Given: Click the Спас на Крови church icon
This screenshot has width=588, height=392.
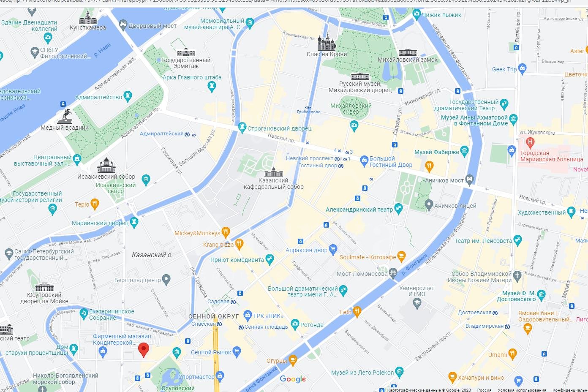Looking at the screenshot, I should click(326, 42).
